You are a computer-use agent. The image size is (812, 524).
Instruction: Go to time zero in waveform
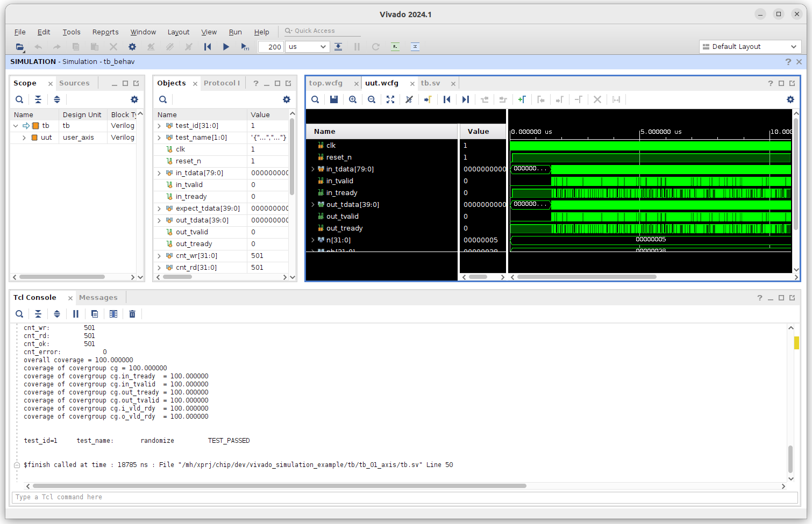(x=447, y=99)
